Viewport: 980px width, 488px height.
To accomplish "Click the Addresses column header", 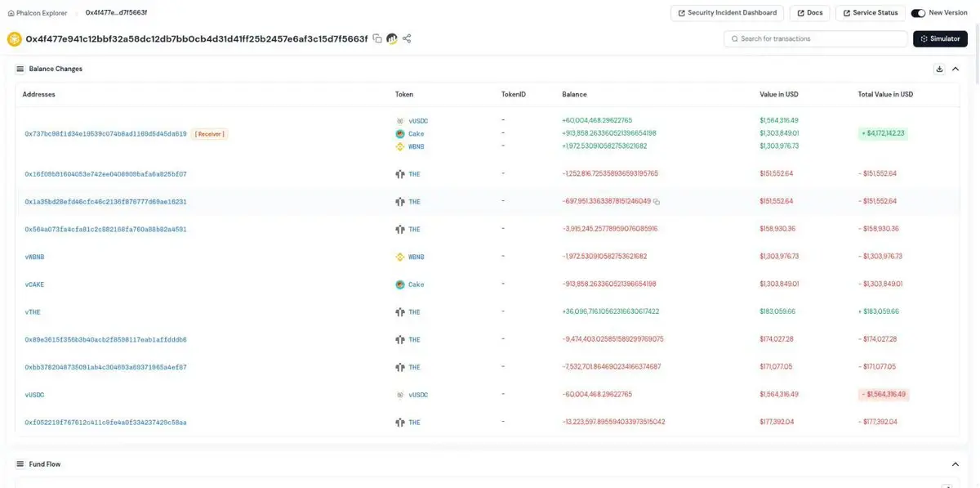I will (x=38, y=95).
